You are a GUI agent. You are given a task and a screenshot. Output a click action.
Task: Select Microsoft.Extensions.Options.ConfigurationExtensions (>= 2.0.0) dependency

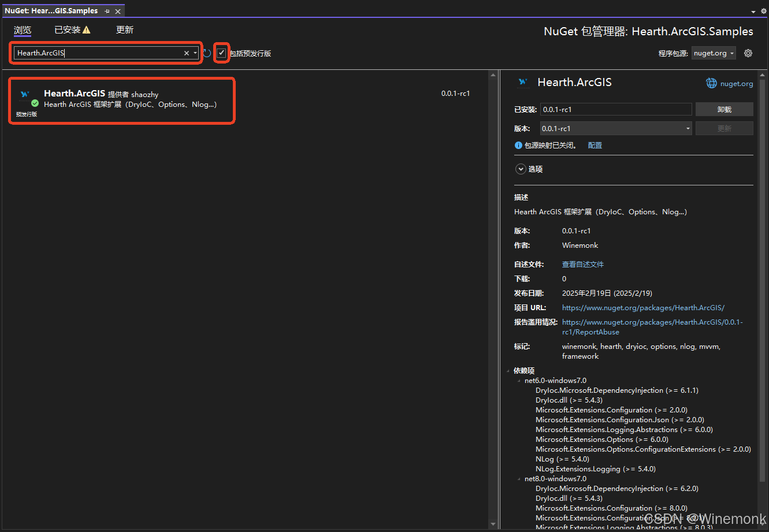point(643,449)
